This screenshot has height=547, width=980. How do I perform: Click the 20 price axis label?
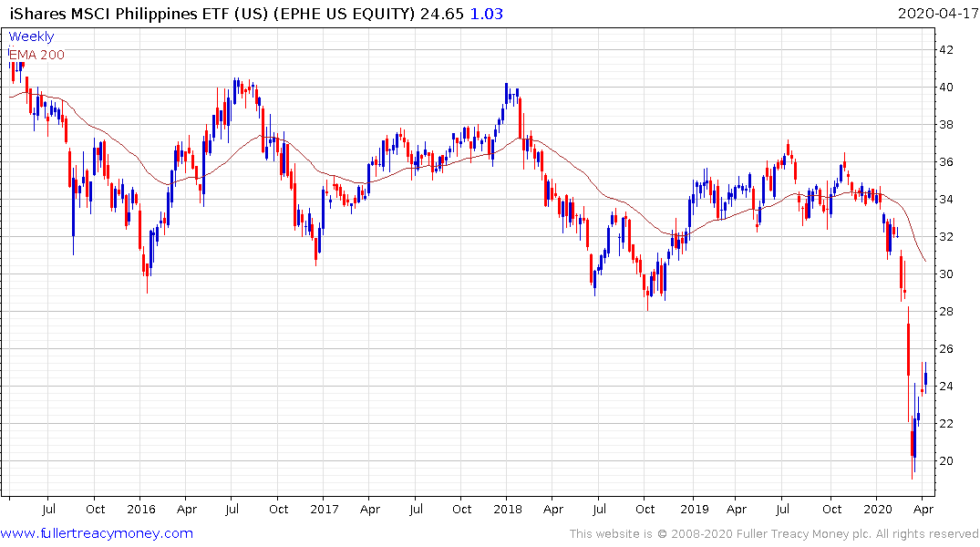pos(945,461)
